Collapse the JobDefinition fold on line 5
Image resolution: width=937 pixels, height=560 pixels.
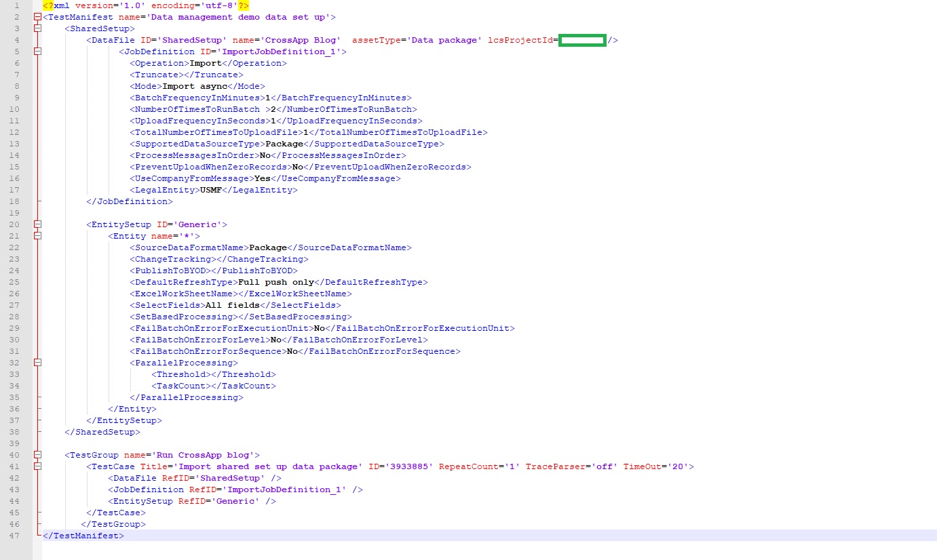[x=37, y=52]
